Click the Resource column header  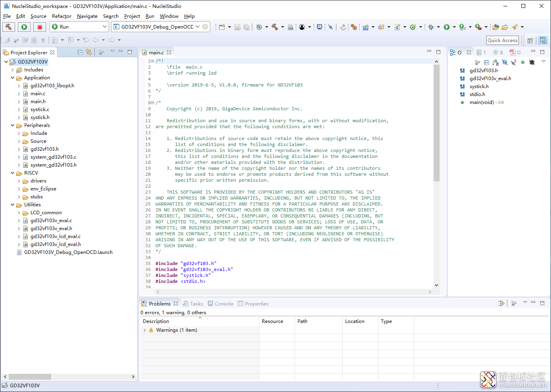277,321
